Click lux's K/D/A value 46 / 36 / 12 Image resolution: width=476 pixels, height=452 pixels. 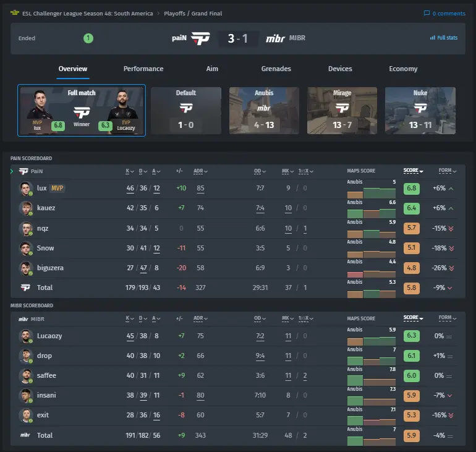[143, 188]
